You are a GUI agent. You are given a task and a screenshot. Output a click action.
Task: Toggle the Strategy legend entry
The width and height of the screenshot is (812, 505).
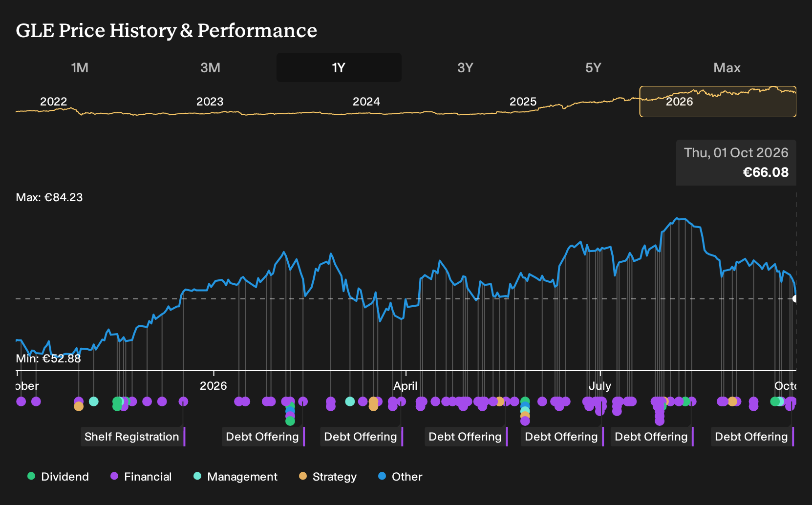pos(328,477)
